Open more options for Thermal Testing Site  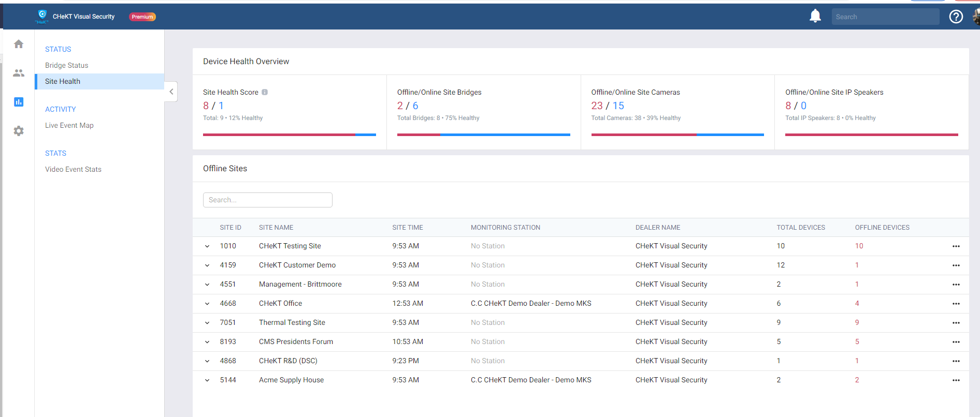tap(956, 323)
